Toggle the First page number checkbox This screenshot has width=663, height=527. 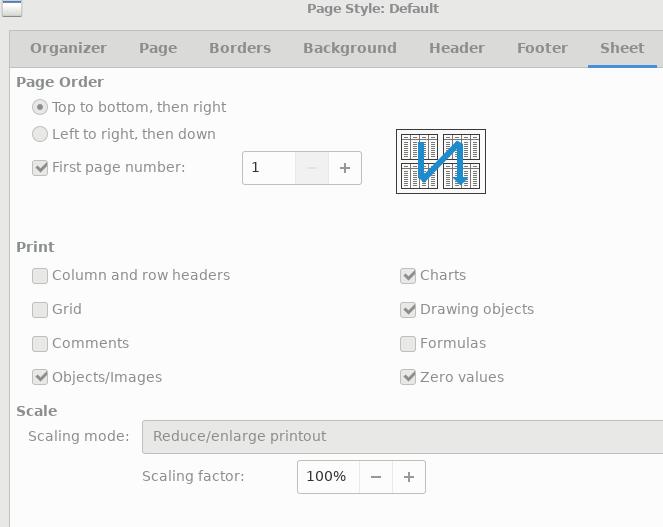(x=40, y=167)
